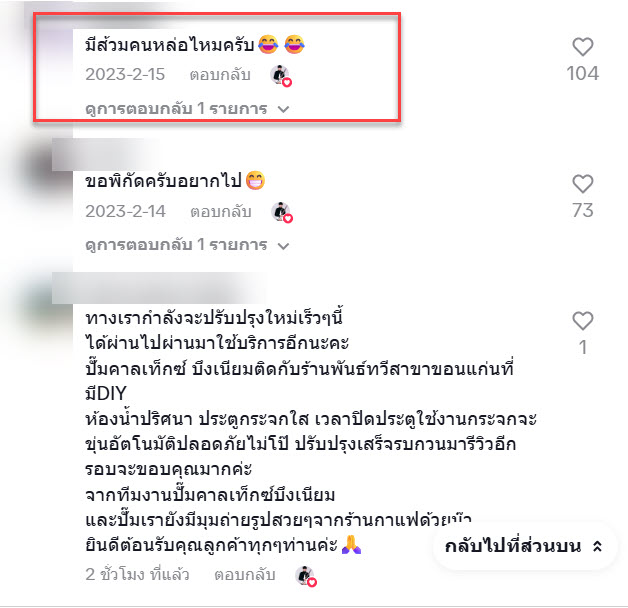Open creator-liked avatar badge on first comment
628x608 pixels.
pos(281,75)
